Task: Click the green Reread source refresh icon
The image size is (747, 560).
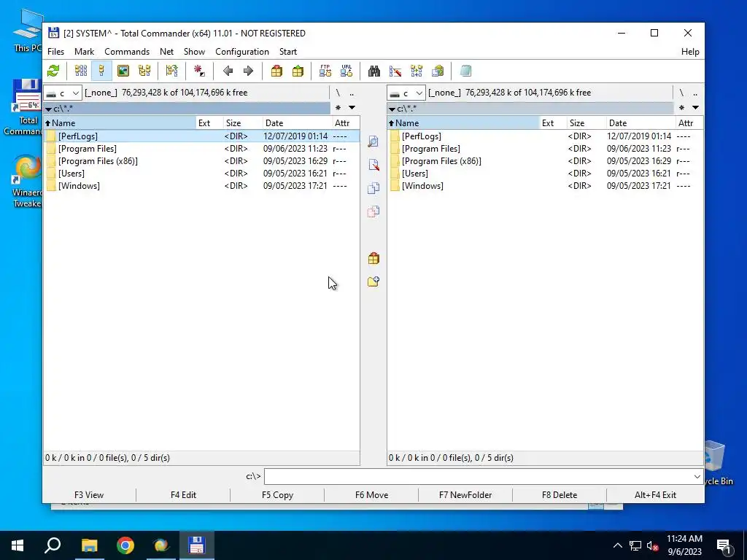Action: click(53, 71)
